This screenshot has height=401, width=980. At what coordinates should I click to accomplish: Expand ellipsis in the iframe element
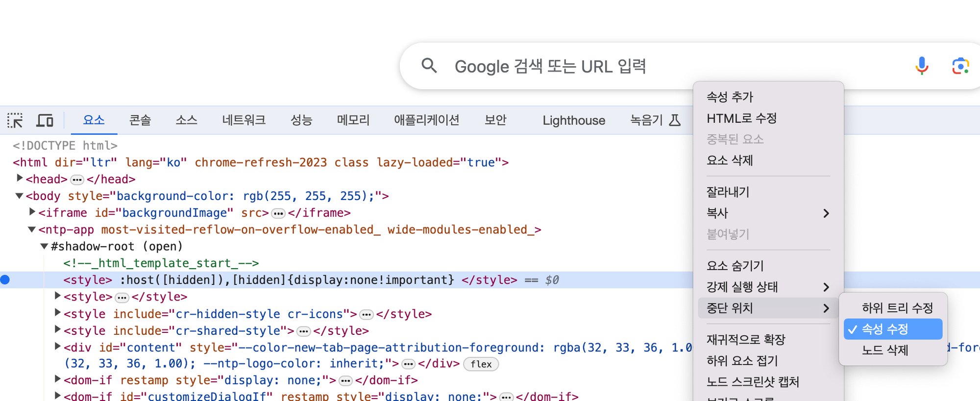point(278,214)
